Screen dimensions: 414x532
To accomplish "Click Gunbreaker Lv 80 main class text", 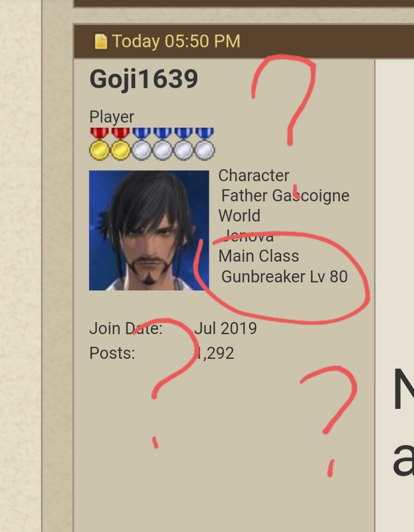I will [284, 277].
